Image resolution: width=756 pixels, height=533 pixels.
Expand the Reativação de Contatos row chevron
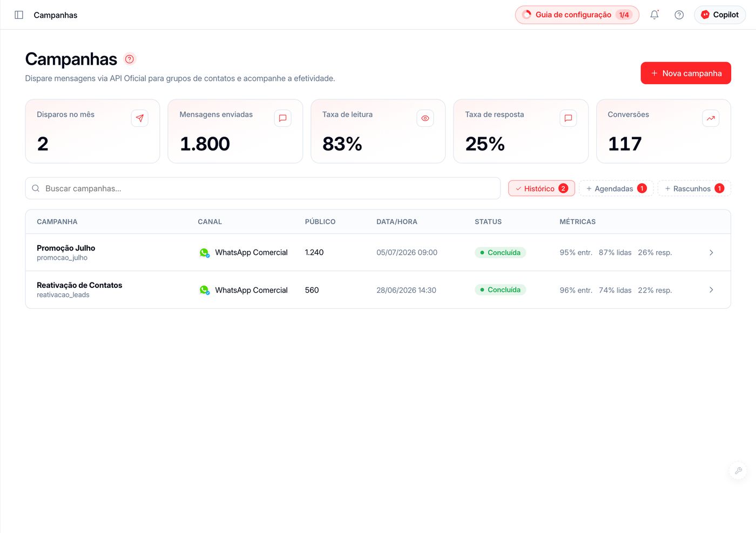pyautogui.click(x=711, y=290)
